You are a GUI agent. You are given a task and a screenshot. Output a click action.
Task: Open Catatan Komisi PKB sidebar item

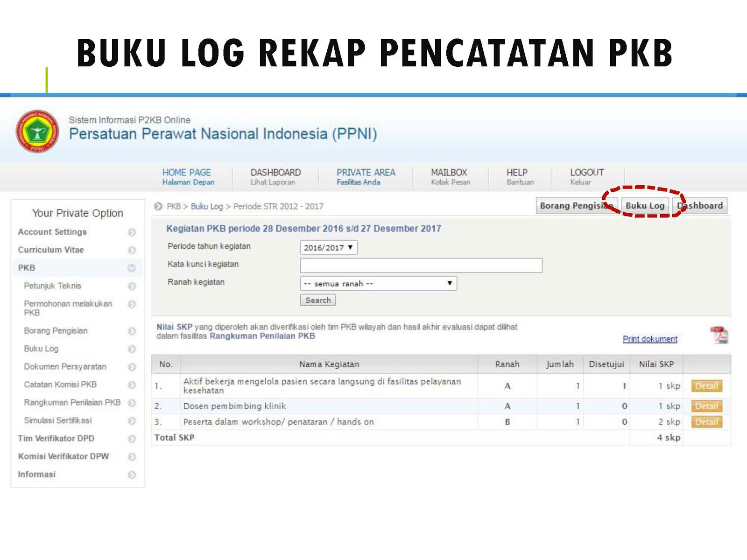coord(60,385)
